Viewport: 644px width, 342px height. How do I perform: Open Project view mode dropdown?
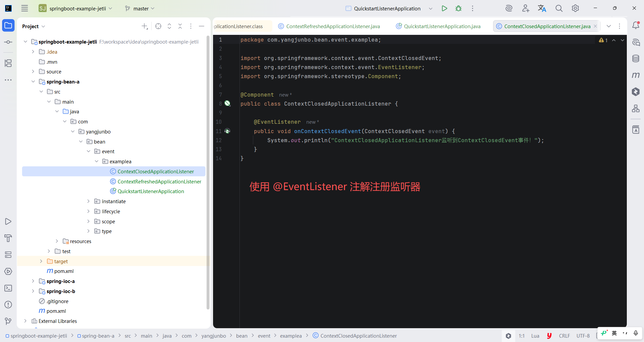(x=34, y=26)
